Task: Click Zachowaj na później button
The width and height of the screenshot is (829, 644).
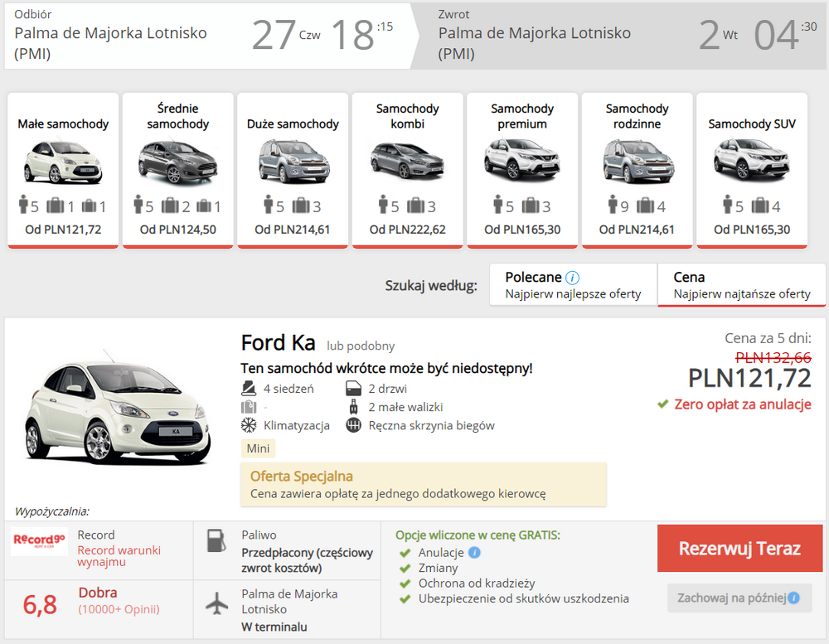Action: click(739, 598)
